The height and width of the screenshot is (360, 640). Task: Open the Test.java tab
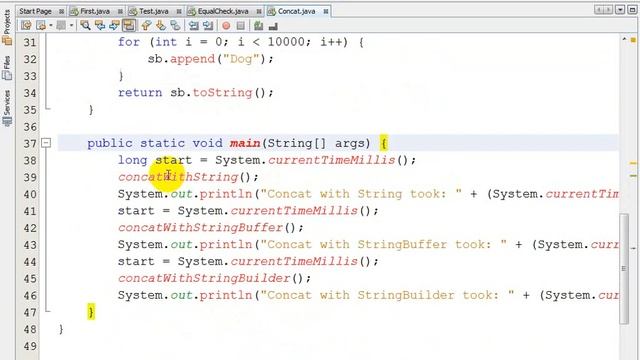tap(153, 11)
